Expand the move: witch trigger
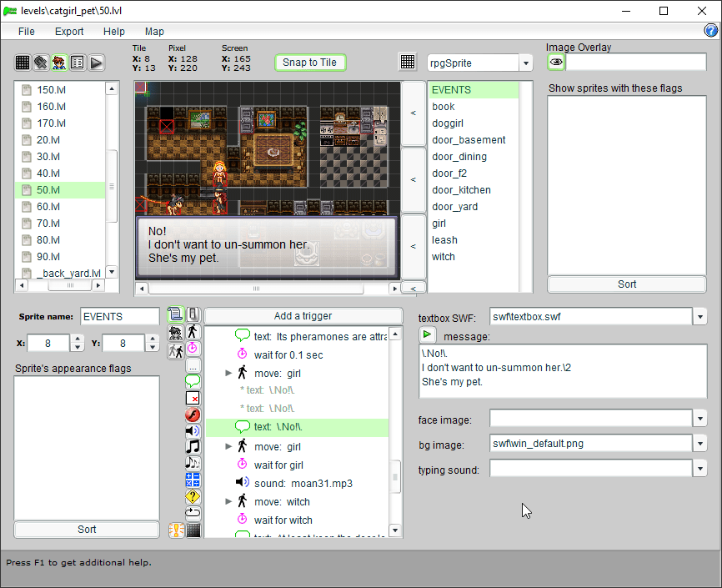This screenshot has height=588, width=722. 228,502
